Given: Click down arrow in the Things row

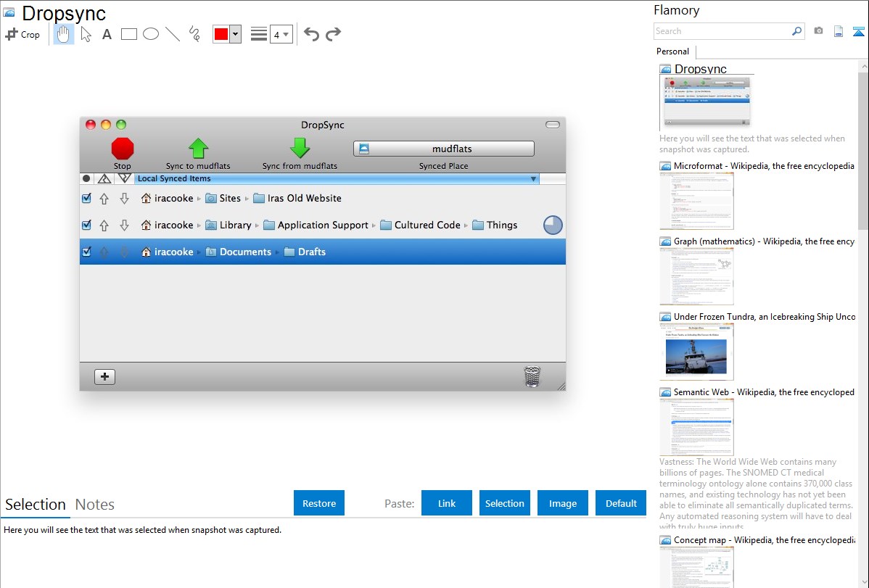Looking at the screenshot, I should pyautogui.click(x=124, y=225).
